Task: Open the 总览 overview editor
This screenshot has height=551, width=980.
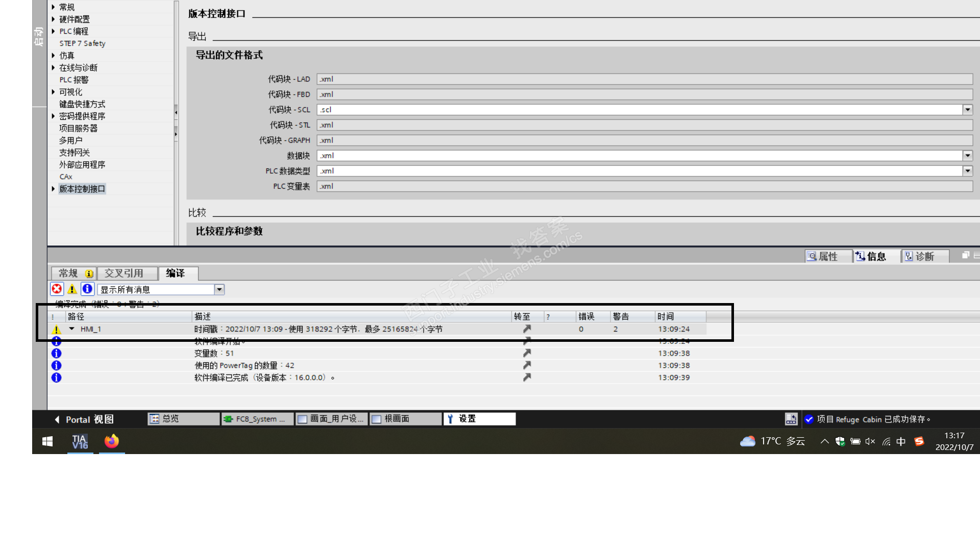Action: coord(183,419)
